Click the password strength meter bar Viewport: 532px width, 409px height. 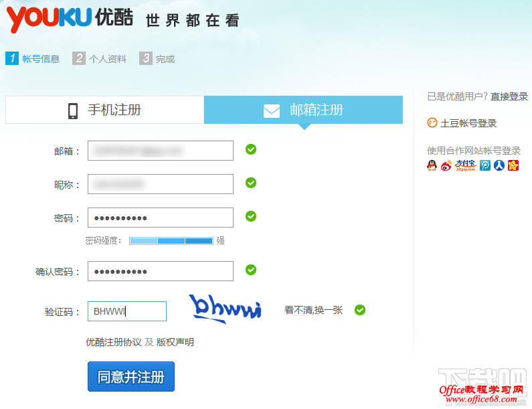coord(171,241)
